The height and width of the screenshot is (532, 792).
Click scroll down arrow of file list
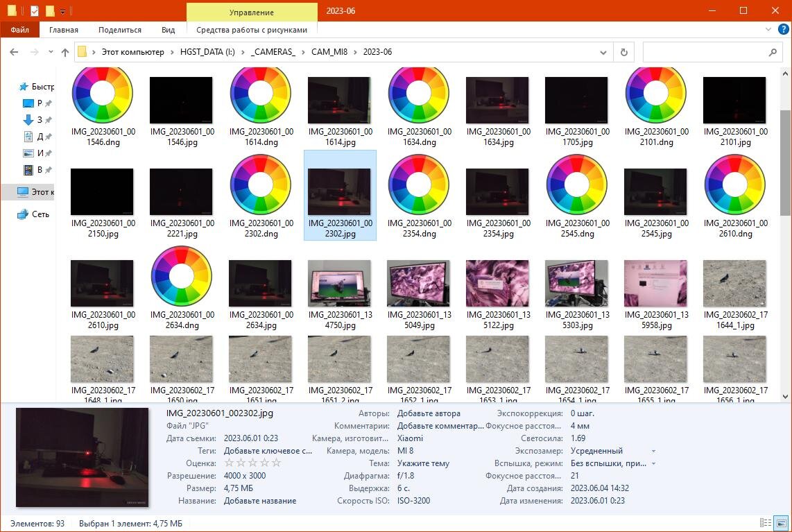[x=785, y=397]
